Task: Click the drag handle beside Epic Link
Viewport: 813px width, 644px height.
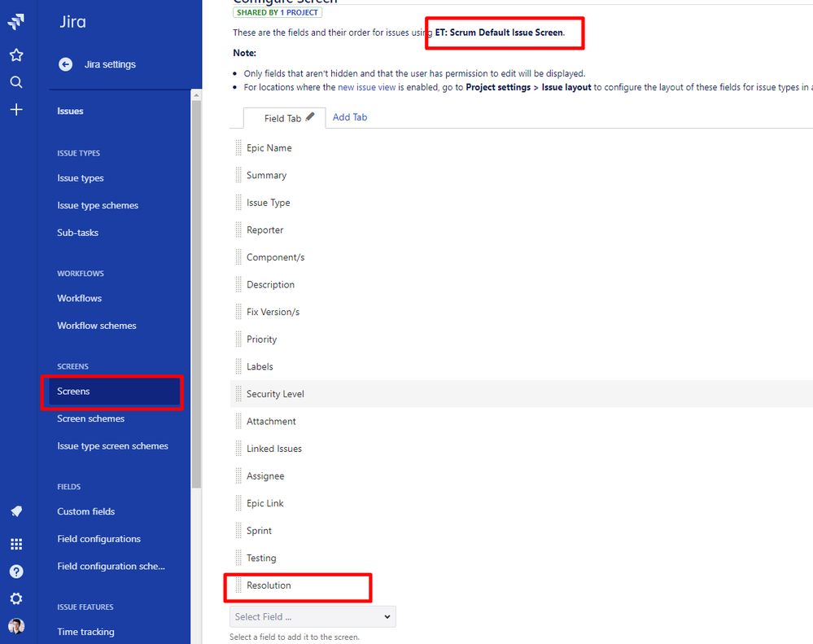Action: point(238,503)
